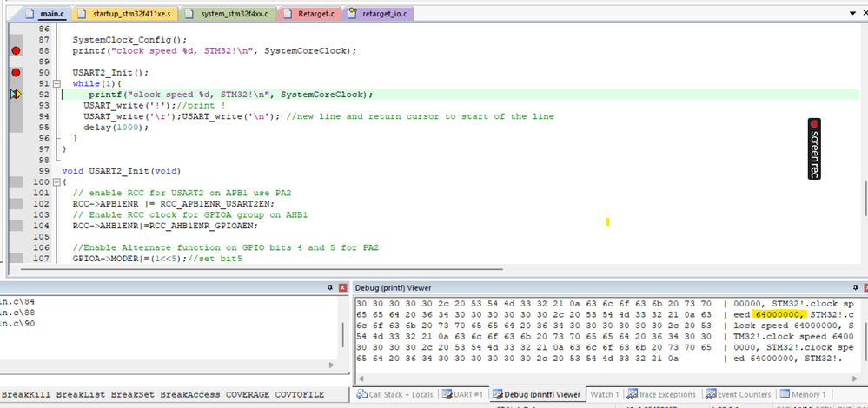Click the screenrec recording badge
The width and height of the screenshot is (868, 408).
814,148
